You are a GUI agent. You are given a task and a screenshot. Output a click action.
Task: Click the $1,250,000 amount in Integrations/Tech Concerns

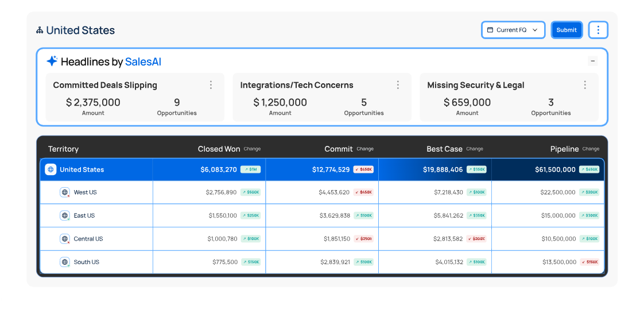click(x=280, y=102)
